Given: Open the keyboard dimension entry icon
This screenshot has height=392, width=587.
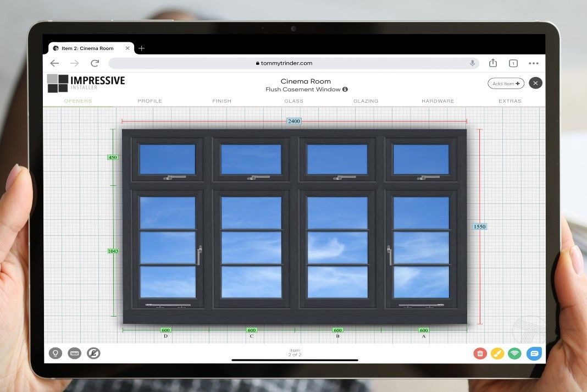Looking at the screenshot, I should click(x=74, y=353).
